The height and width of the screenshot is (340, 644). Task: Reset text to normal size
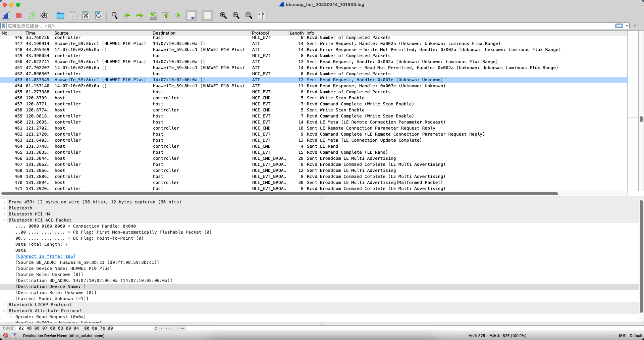[x=249, y=15]
